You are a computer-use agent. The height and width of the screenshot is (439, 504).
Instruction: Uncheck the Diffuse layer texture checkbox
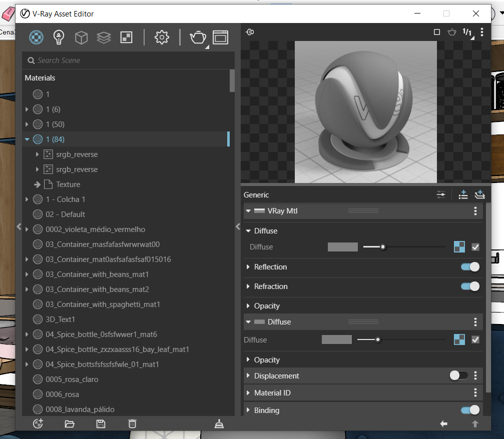tap(475, 339)
